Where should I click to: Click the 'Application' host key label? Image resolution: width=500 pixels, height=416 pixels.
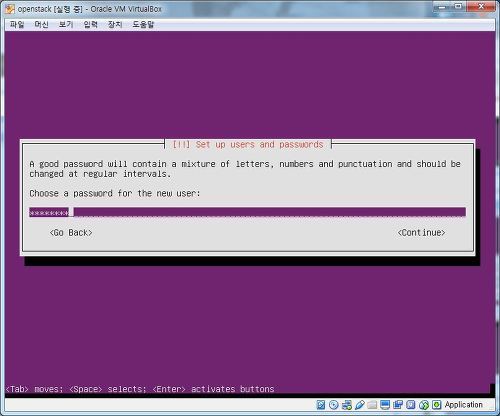464,405
